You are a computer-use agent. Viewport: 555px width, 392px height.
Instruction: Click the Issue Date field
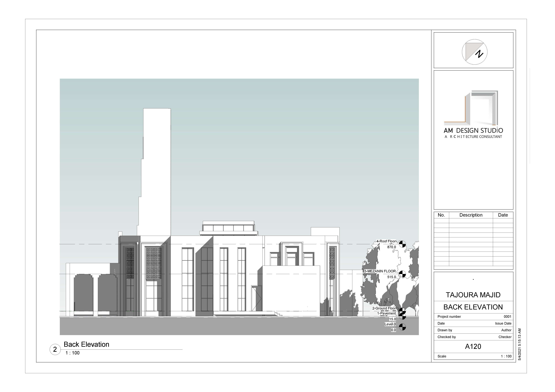[x=503, y=323]
